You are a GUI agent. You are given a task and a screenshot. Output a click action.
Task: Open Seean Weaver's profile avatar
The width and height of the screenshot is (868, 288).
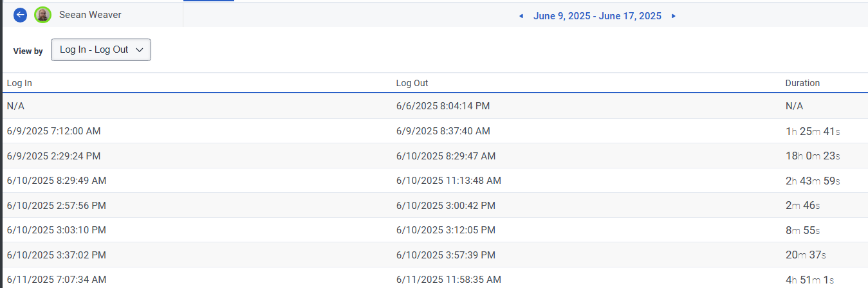click(43, 15)
